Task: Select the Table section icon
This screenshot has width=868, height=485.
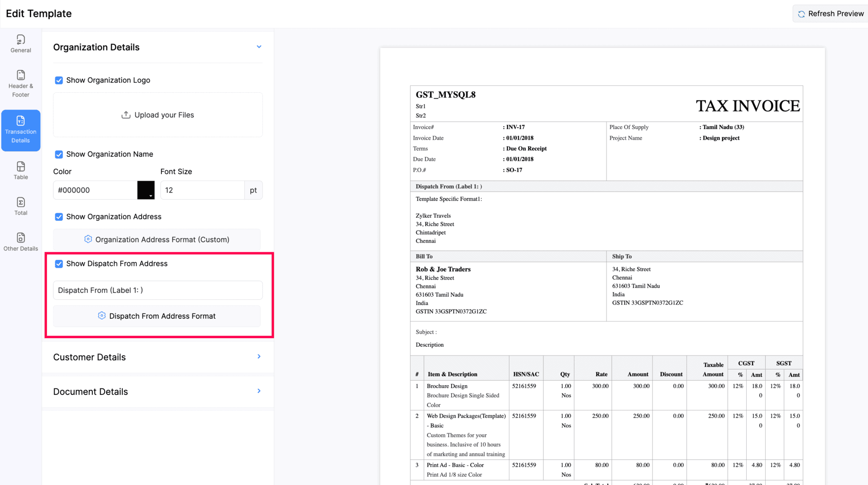Action: click(x=20, y=167)
